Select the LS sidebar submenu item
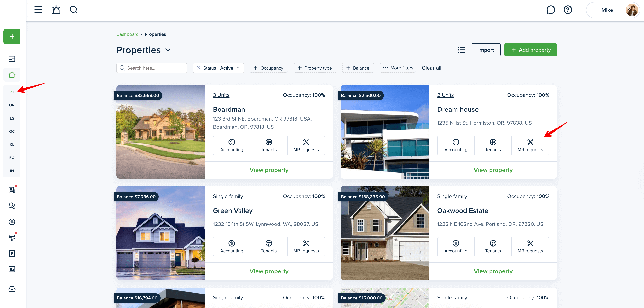Viewport: 644px width, 308px height. (12, 118)
